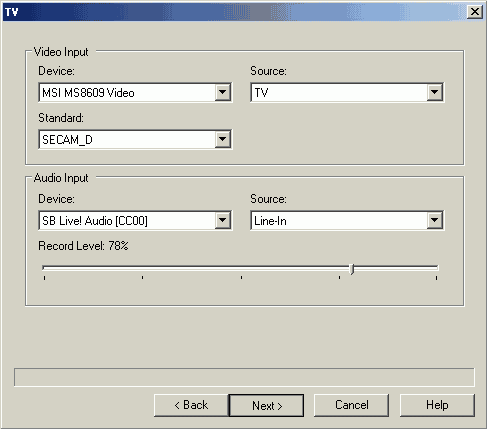The height and width of the screenshot is (429, 487).
Task: Click the empty status bar at bottom
Action: (244, 377)
